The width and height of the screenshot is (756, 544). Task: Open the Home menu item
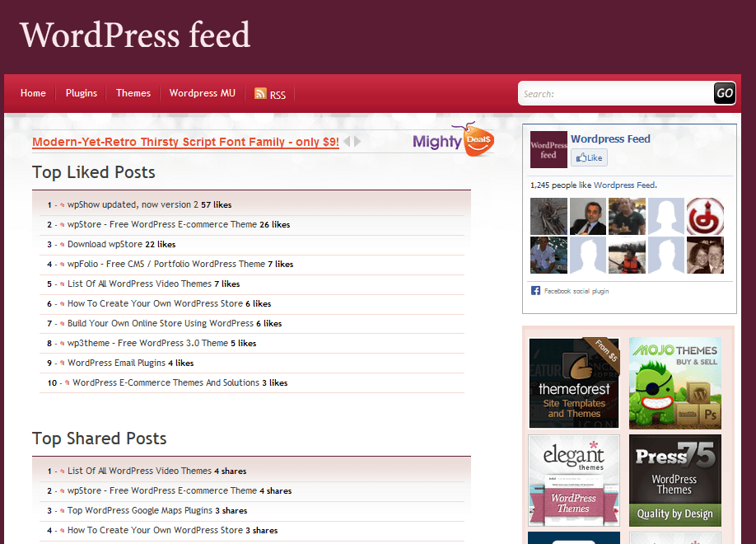tap(33, 93)
